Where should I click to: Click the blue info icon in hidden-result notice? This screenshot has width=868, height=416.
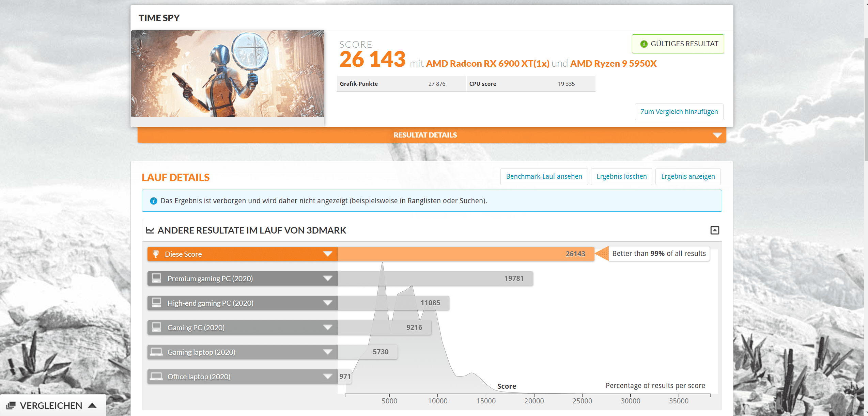[x=154, y=201]
